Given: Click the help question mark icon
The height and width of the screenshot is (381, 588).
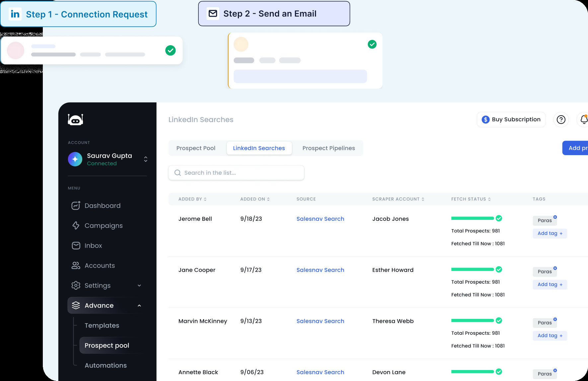Looking at the screenshot, I should (561, 120).
